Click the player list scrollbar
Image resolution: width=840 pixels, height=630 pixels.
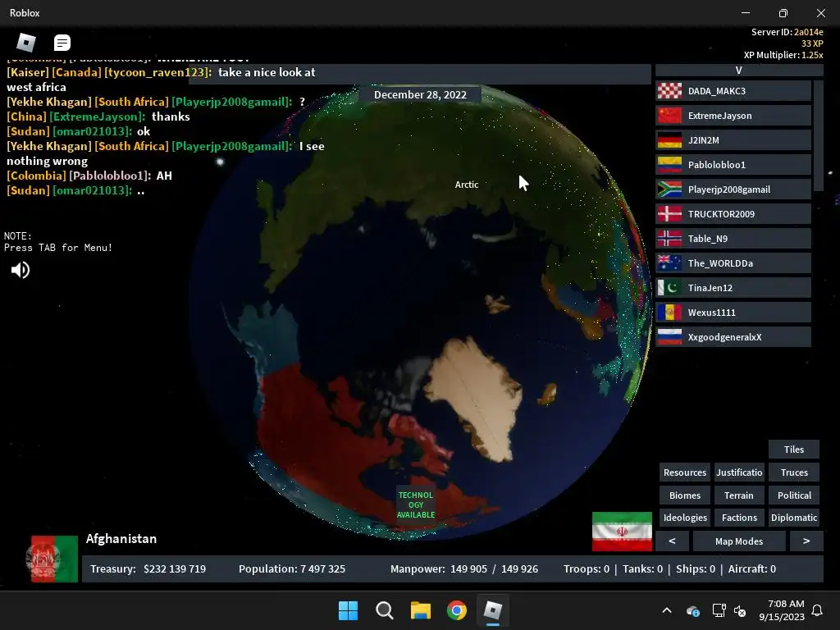[818, 135]
